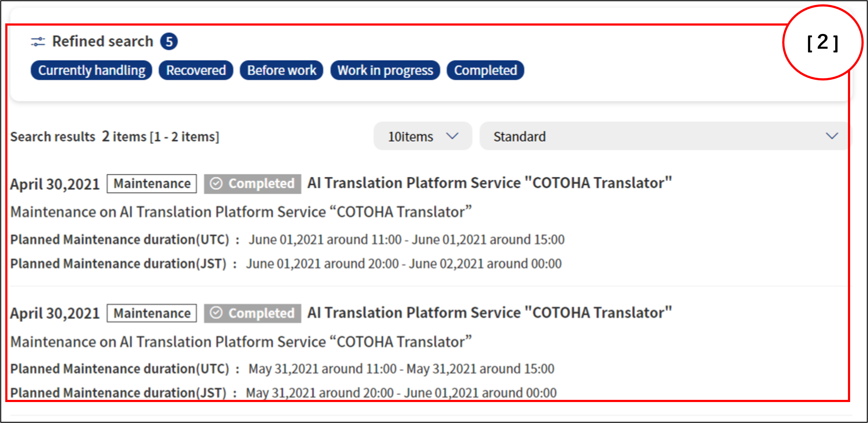Select text 'June 01,2021 around 20:00 - June 02,2021 around 00:00'
Image resolution: width=868 pixels, height=423 pixels.
tap(404, 263)
